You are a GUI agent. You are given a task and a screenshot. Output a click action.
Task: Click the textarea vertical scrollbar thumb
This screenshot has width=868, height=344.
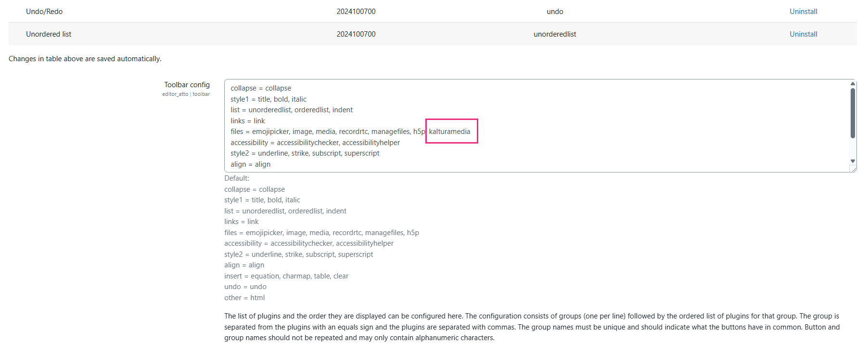pyautogui.click(x=853, y=113)
